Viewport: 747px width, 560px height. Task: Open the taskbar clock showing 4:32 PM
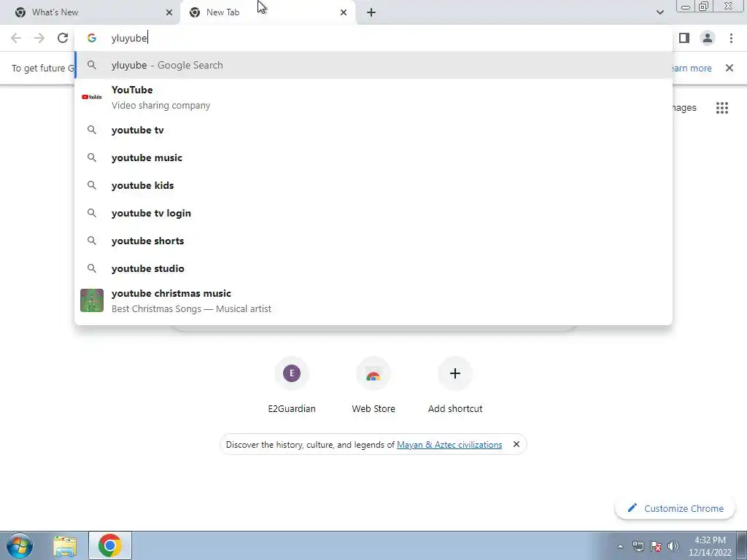tap(710, 546)
